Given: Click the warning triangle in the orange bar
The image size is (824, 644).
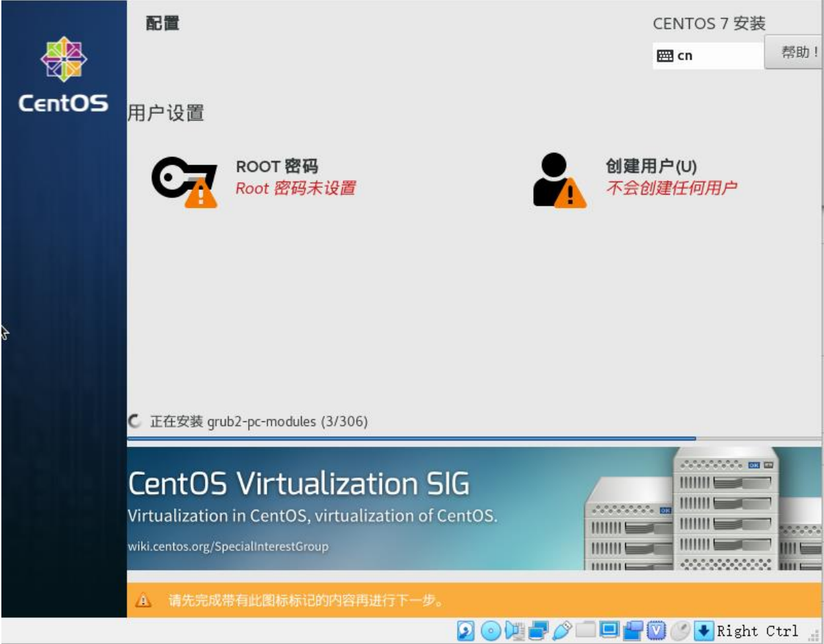Looking at the screenshot, I should [x=143, y=601].
